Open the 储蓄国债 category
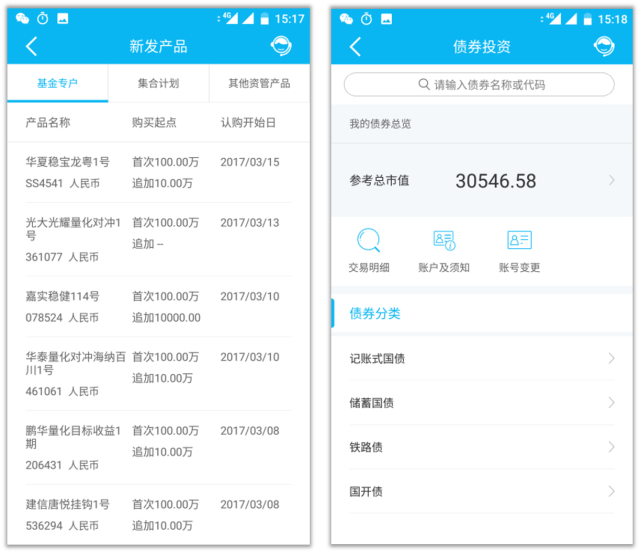Screen dimensions: 640x553 click(482, 403)
